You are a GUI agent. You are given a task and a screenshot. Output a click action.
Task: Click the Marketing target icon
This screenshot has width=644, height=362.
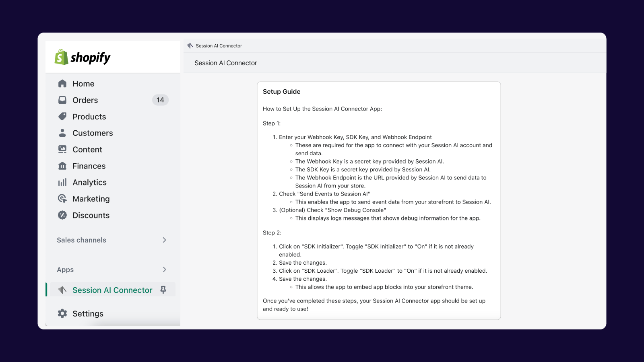click(x=62, y=199)
